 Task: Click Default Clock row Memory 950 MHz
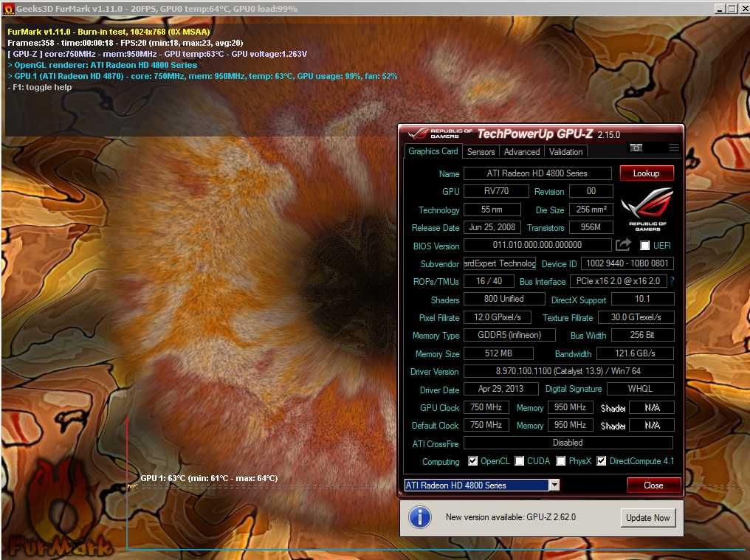(x=570, y=425)
